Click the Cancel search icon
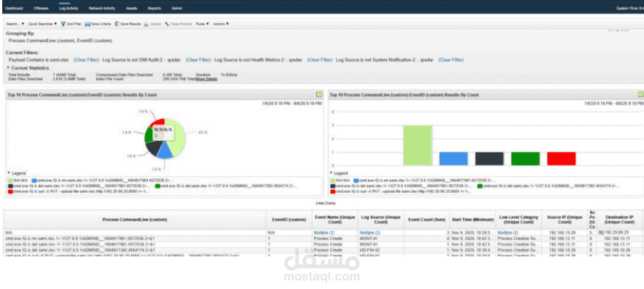 tap(147, 24)
